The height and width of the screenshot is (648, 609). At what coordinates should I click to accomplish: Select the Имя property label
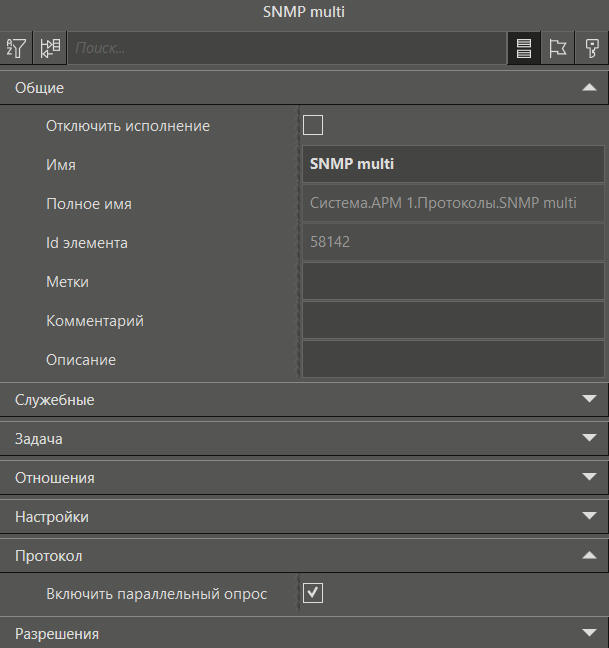(x=61, y=164)
